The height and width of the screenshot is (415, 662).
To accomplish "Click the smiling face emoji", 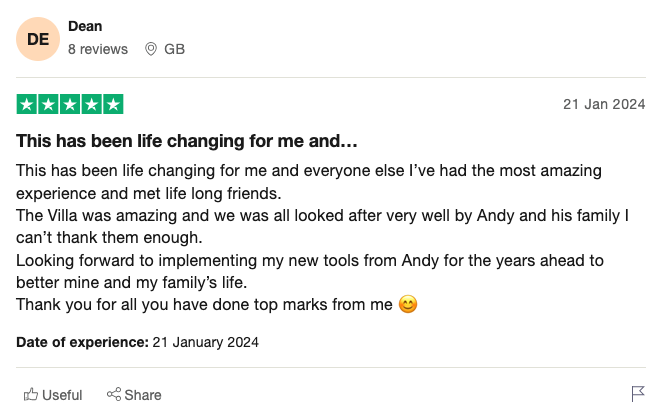I will click(407, 304).
